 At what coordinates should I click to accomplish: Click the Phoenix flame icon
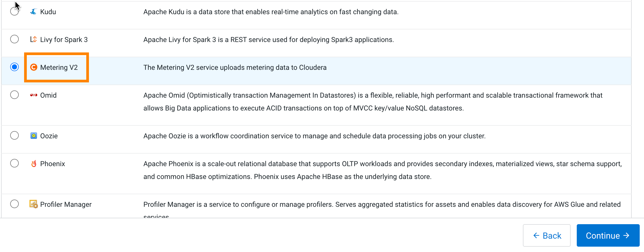pos(33,164)
